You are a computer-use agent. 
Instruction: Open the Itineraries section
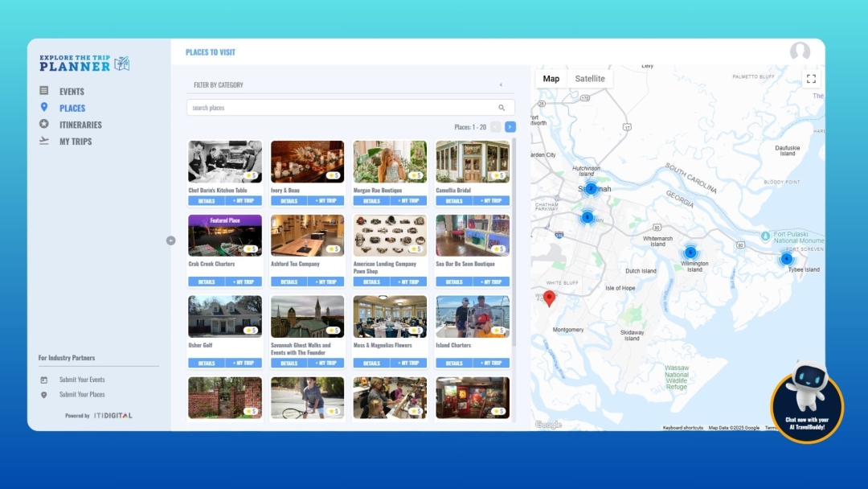pyautogui.click(x=80, y=125)
